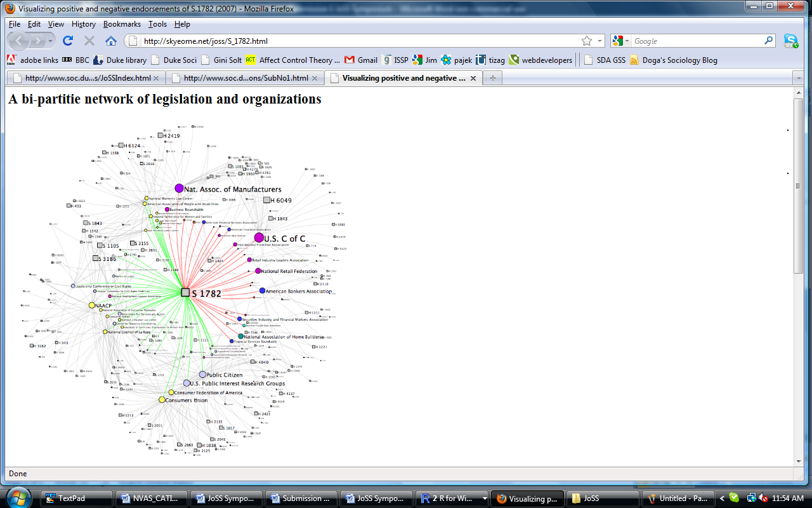812x508 pixels.
Task: Switch to the SubNo1.html tab
Action: (244, 78)
